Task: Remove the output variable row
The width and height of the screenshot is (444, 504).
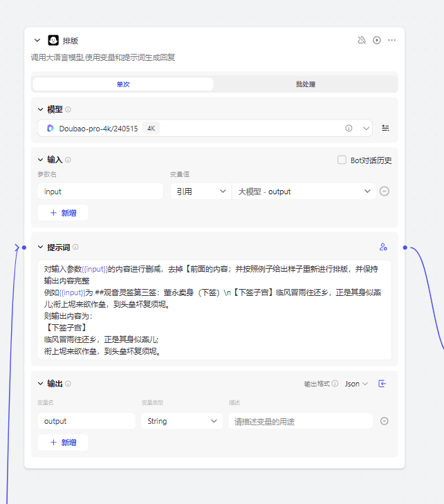Action: tap(385, 421)
